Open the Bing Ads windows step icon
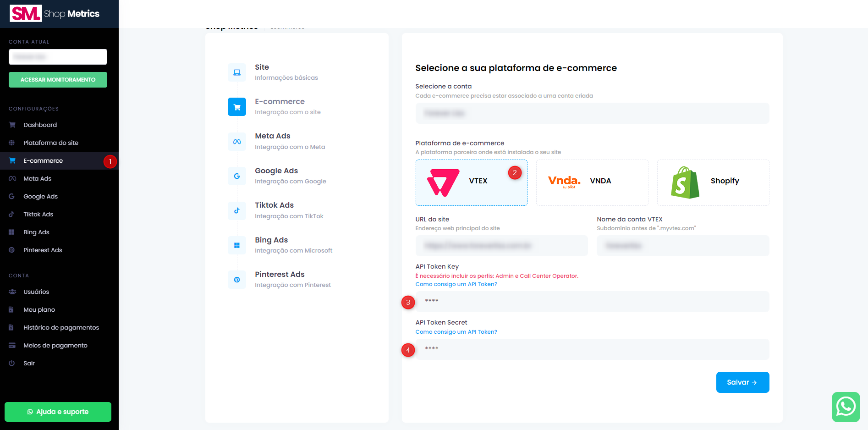This screenshot has height=430, width=868. click(x=237, y=245)
